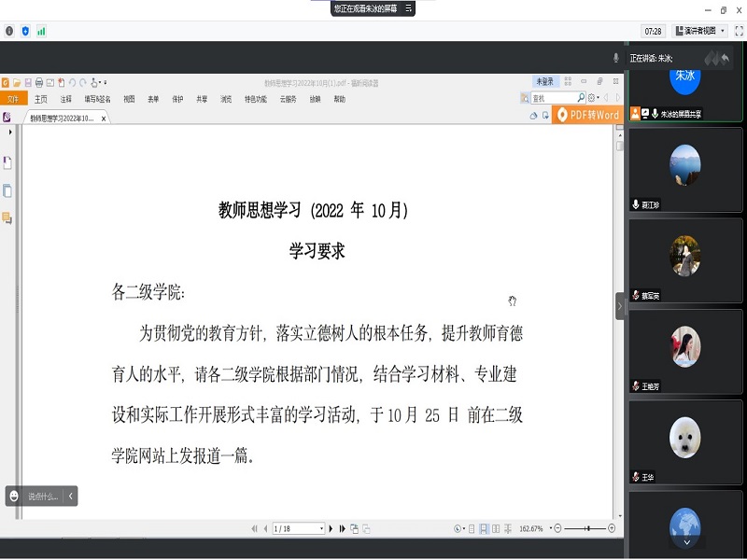Screen dimensions: 747x560
Task: Switch to the 注释 ribbon tab
Action: click(65, 99)
